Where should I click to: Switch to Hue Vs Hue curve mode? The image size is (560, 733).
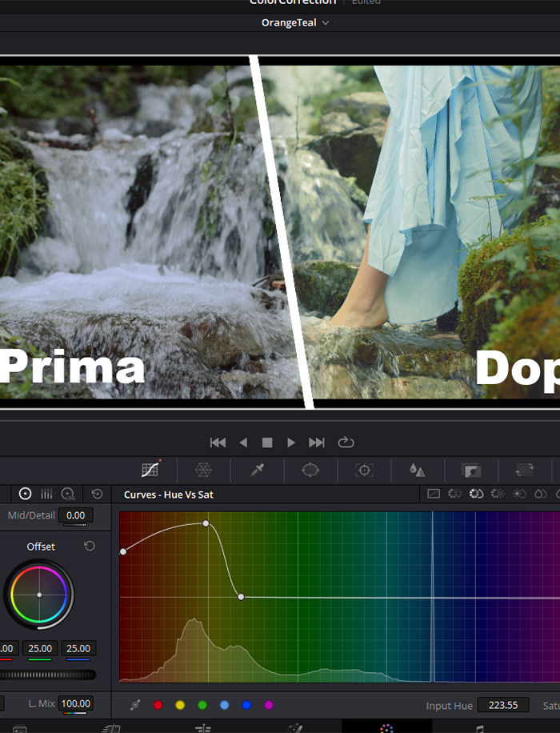click(x=454, y=495)
